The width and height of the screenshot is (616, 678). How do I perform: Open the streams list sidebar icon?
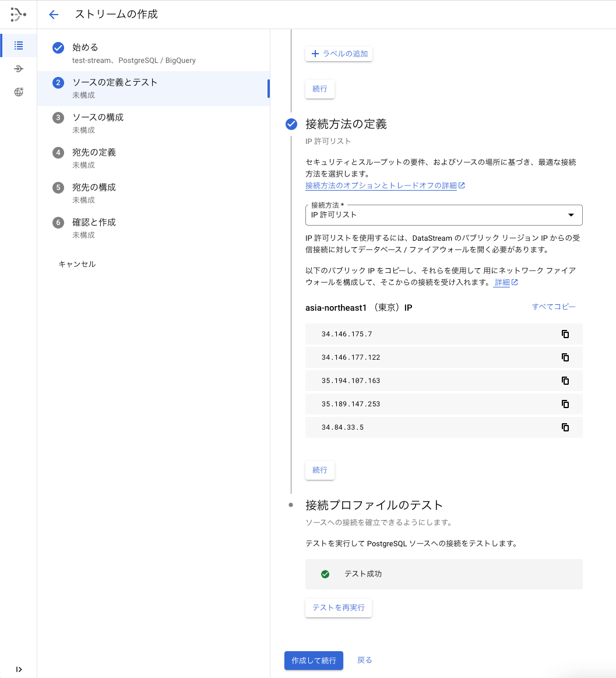click(19, 45)
